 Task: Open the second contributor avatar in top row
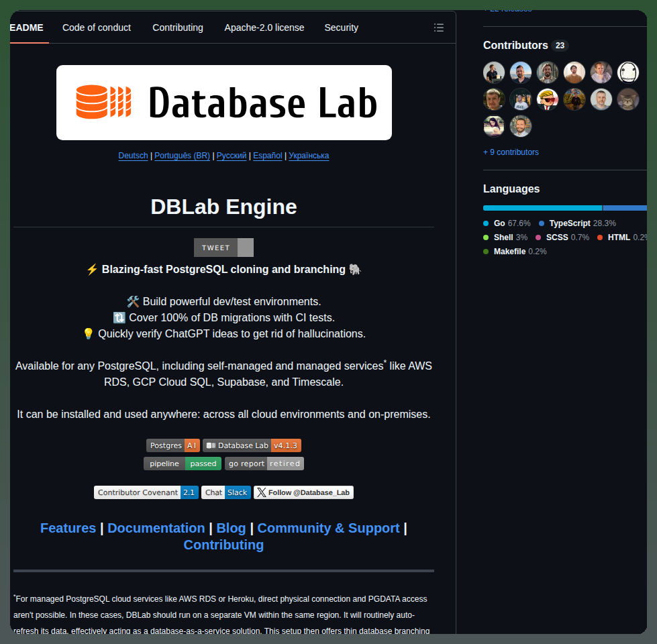[x=521, y=72]
